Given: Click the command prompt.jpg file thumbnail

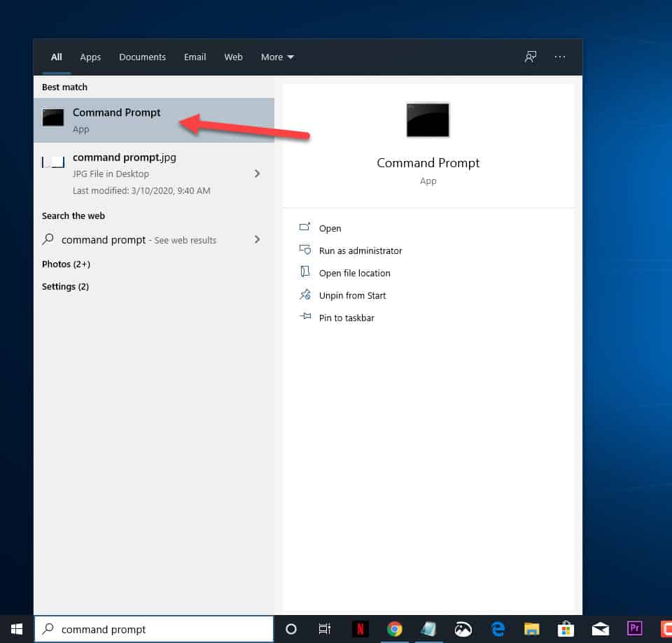Looking at the screenshot, I should pyautogui.click(x=53, y=162).
